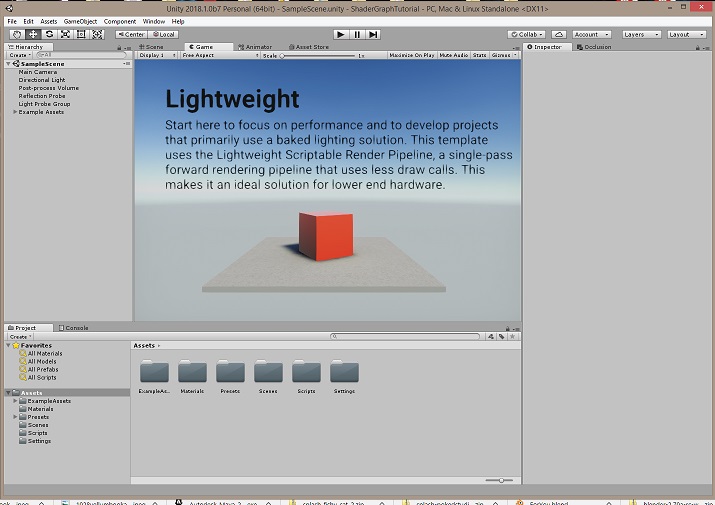Toggle Local handle rotation
This screenshot has width=715, height=505.
[x=163, y=34]
